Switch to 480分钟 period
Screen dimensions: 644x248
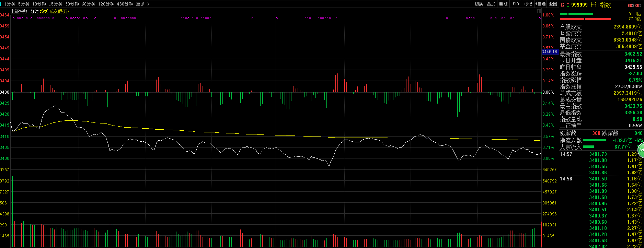pos(125,4)
